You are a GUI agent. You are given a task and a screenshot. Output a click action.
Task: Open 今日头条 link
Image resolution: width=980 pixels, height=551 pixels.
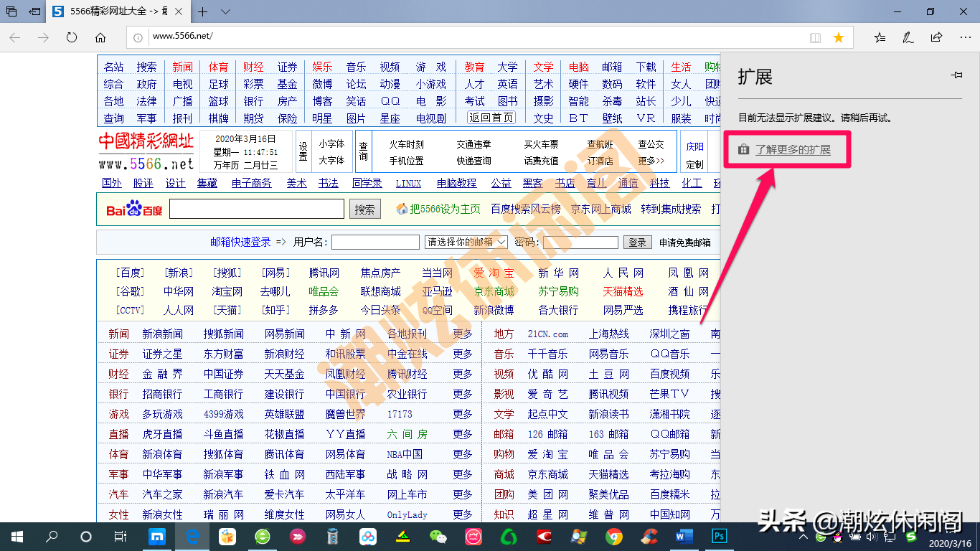tap(381, 310)
